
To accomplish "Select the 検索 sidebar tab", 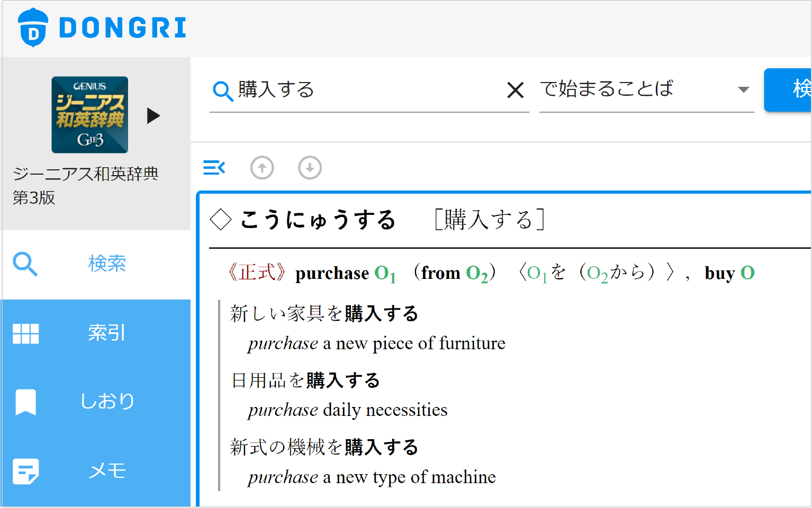I will coord(96,264).
